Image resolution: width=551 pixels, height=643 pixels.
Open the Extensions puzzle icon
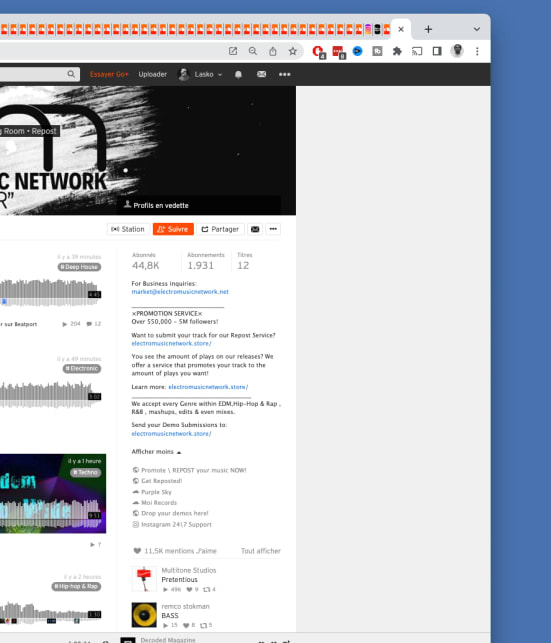click(x=397, y=51)
